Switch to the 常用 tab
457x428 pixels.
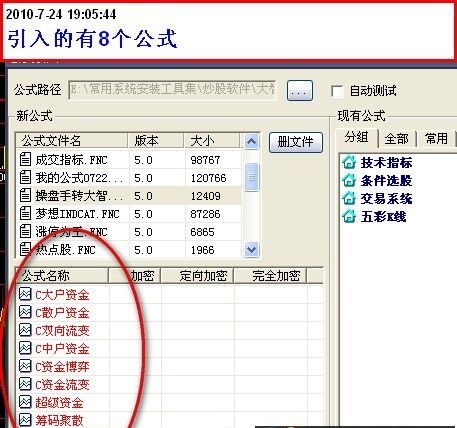[436, 138]
